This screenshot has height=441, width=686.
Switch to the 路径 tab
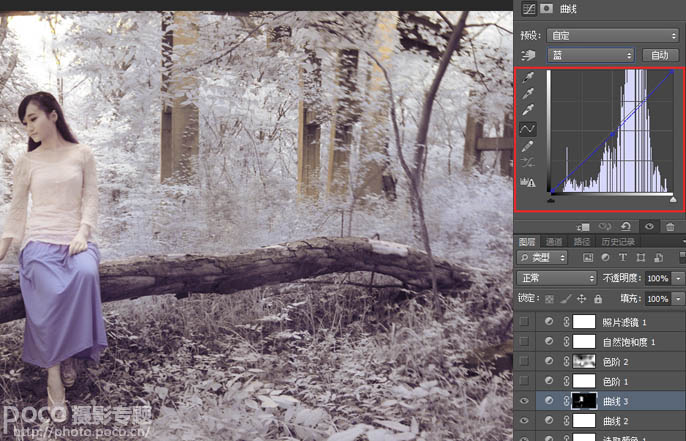(x=582, y=242)
